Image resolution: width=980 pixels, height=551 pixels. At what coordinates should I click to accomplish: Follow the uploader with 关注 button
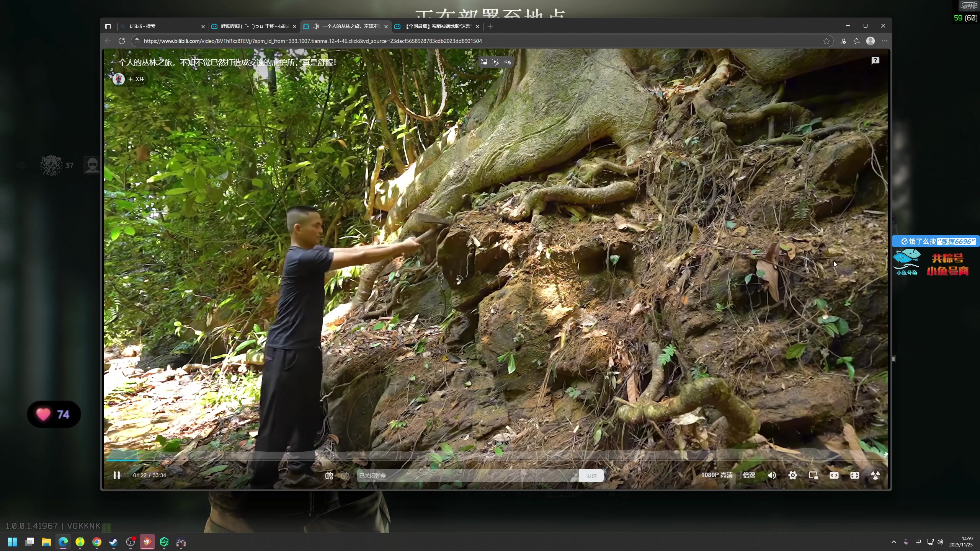click(136, 79)
